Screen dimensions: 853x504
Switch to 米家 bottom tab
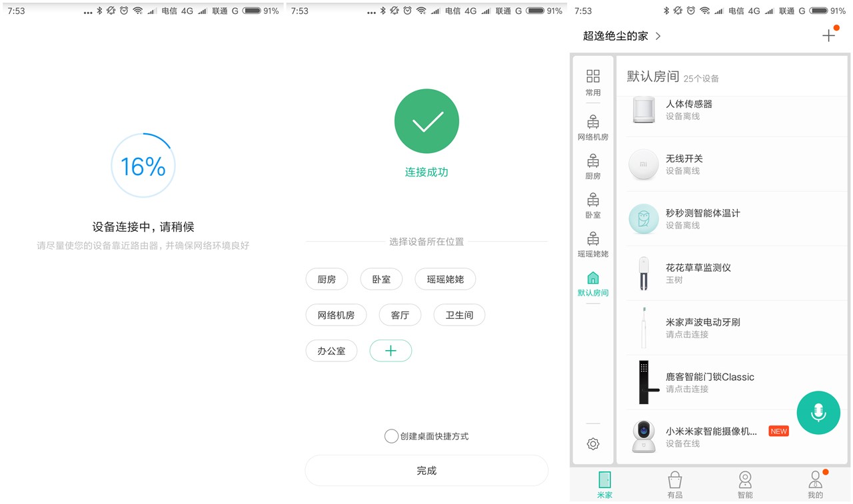604,485
